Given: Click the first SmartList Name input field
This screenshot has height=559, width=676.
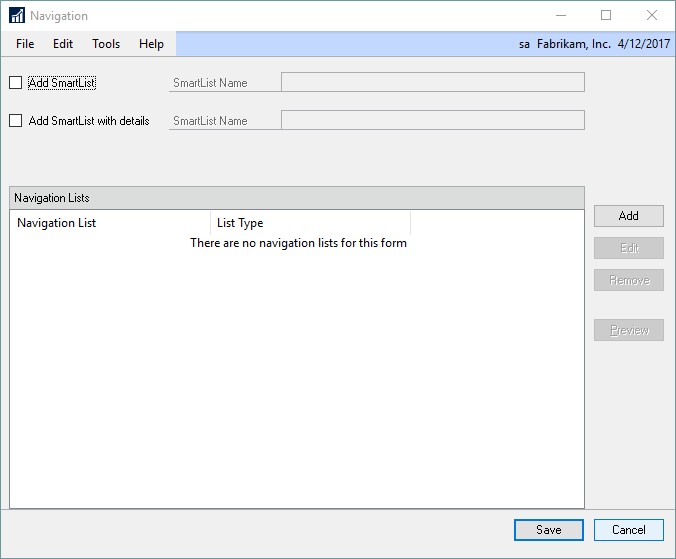Looking at the screenshot, I should click(433, 82).
